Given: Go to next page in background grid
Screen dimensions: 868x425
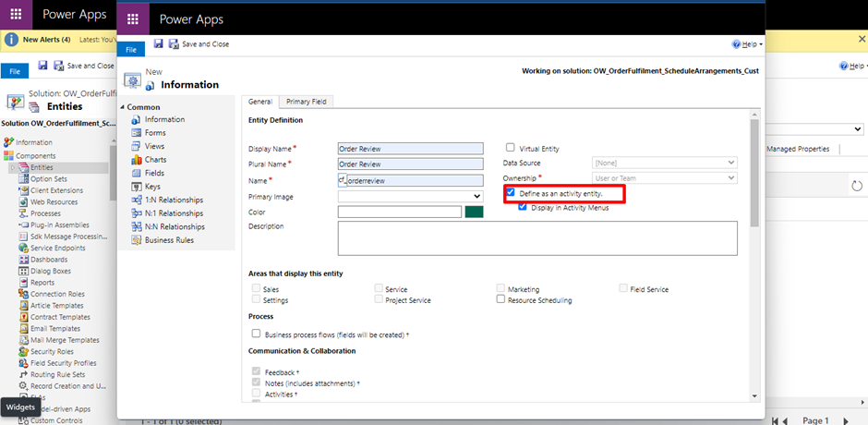Looking at the screenshot, I should 845,420.
